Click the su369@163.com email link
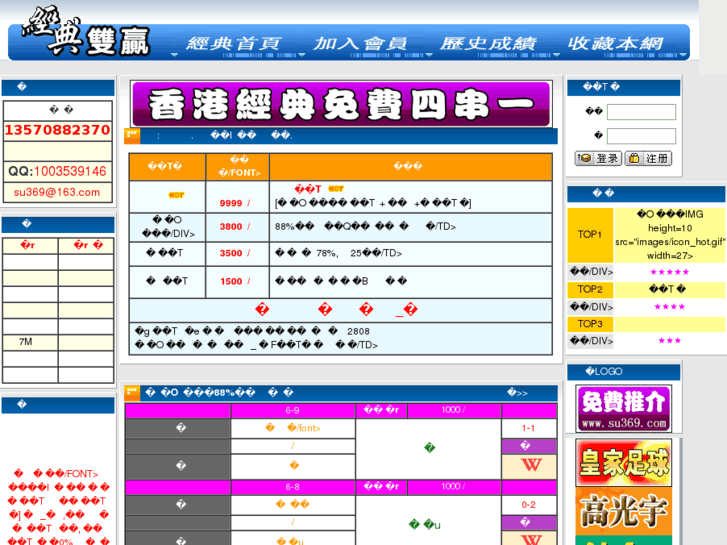 [x=57, y=192]
